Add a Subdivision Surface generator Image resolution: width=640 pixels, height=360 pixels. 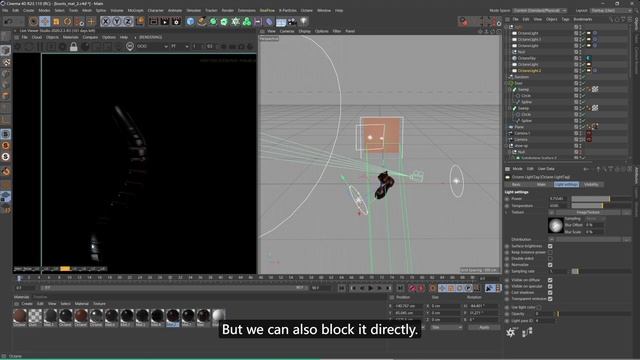click(x=213, y=21)
